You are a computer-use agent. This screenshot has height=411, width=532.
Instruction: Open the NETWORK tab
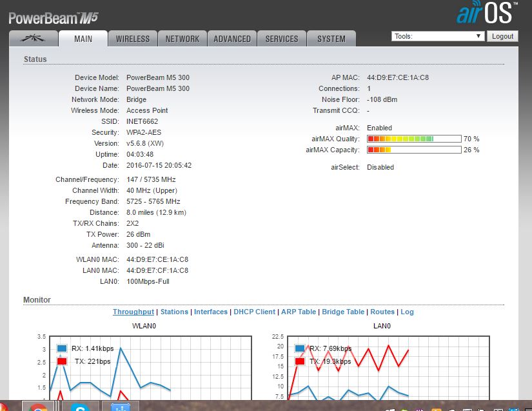click(182, 39)
